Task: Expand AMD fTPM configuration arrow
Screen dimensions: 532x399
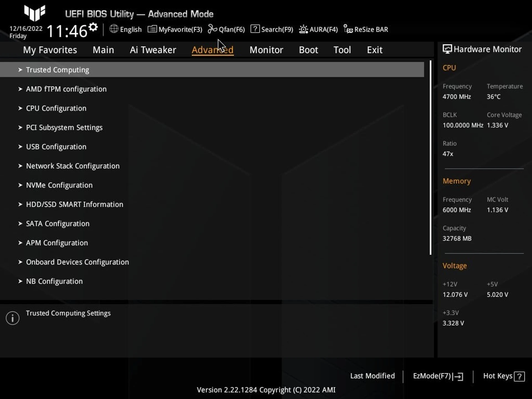Action: (x=20, y=89)
